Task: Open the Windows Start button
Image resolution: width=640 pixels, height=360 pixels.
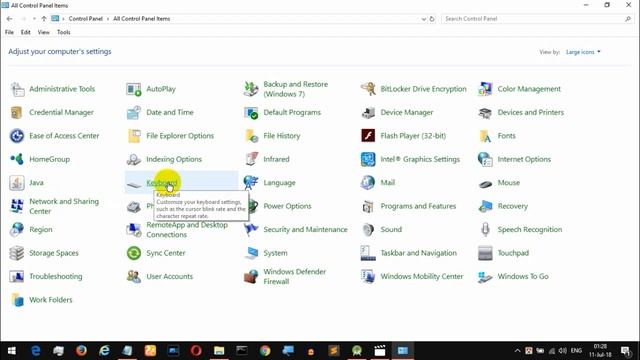Action: [x=11, y=351]
